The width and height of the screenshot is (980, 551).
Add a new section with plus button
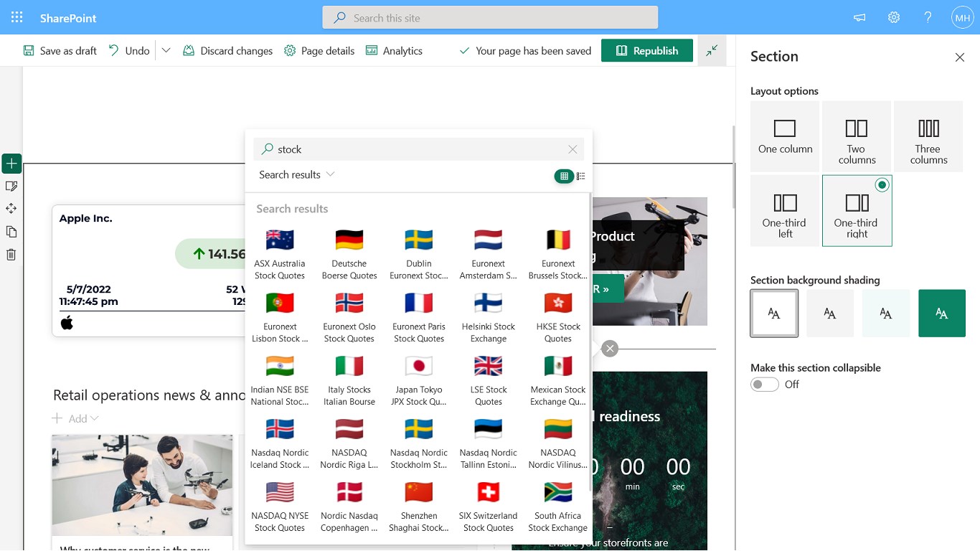coord(11,164)
